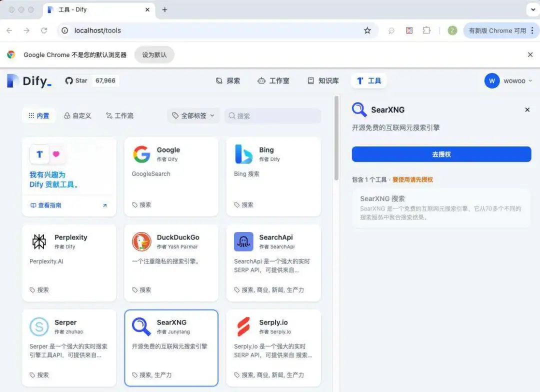This screenshot has height=392, width=540.
Task: Click the Bing 搜索 description text
Action: click(246, 174)
